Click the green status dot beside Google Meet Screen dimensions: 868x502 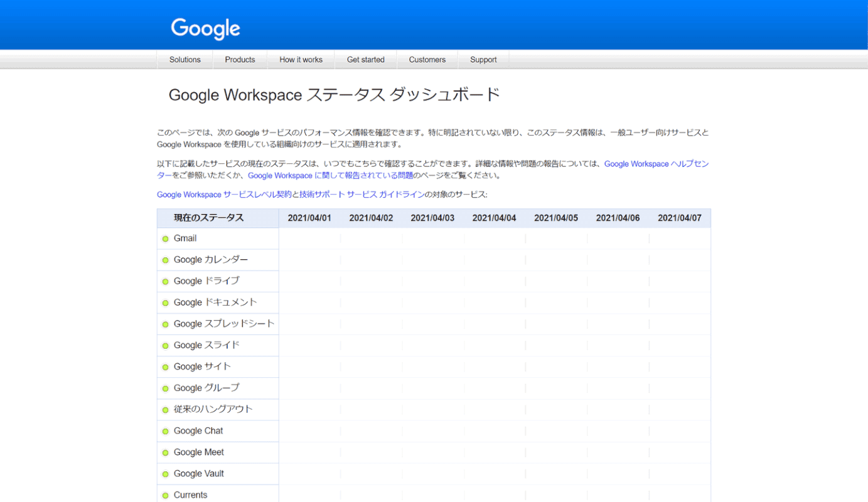tap(166, 453)
